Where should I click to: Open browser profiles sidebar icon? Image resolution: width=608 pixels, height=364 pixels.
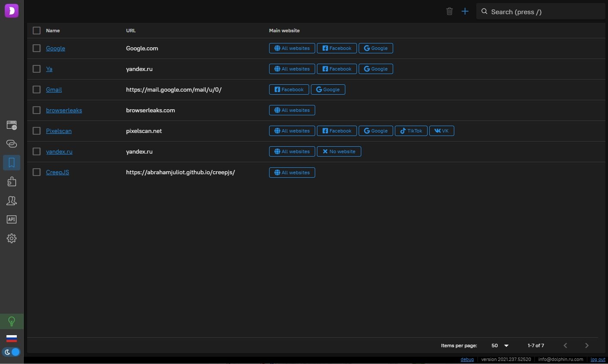12,125
